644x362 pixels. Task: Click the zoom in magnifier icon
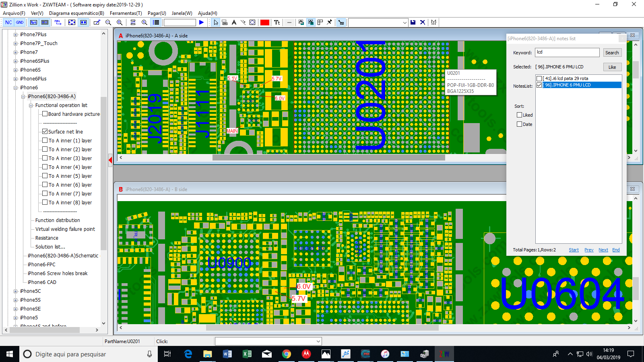(120, 23)
